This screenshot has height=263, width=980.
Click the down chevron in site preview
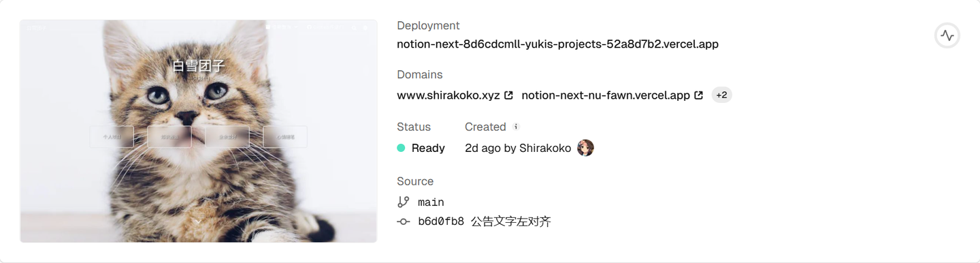coord(198,221)
